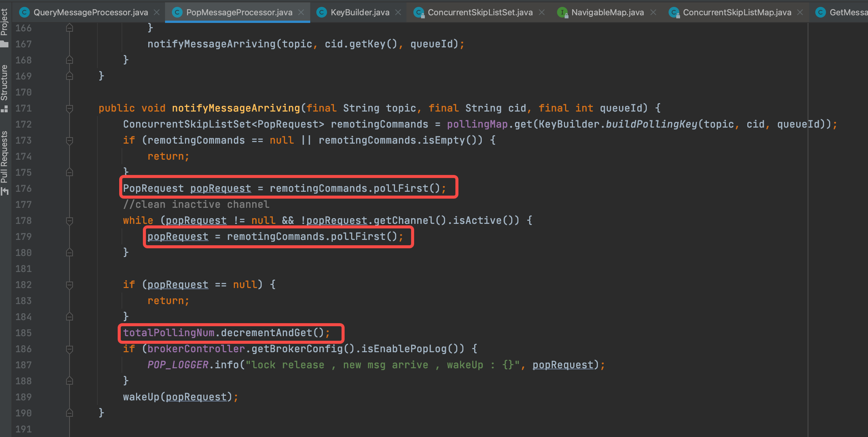
Task: Collapse the isEnablePopLog if block at line 186
Action: 70,349
